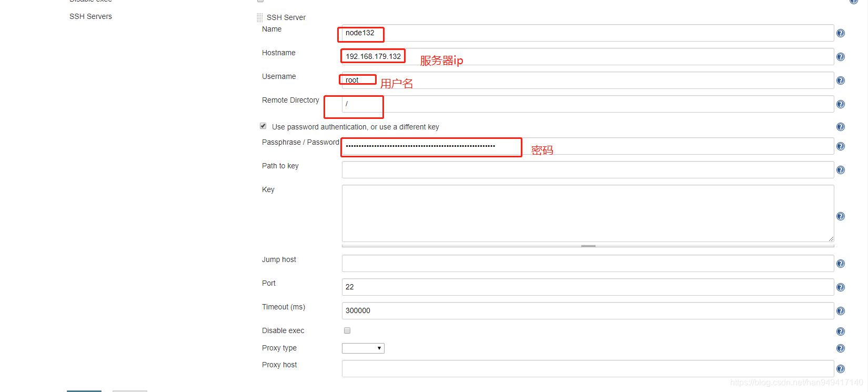Screen dimensions: 868x392
Task: Click the Jump host input field
Action: [588, 264]
